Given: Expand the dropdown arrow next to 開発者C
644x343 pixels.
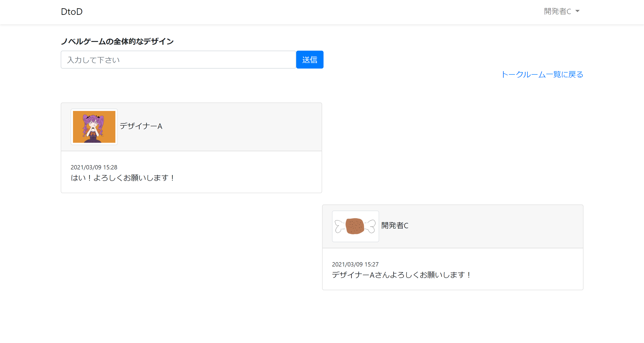Looking at the screenshot, I should coord(578,11).
